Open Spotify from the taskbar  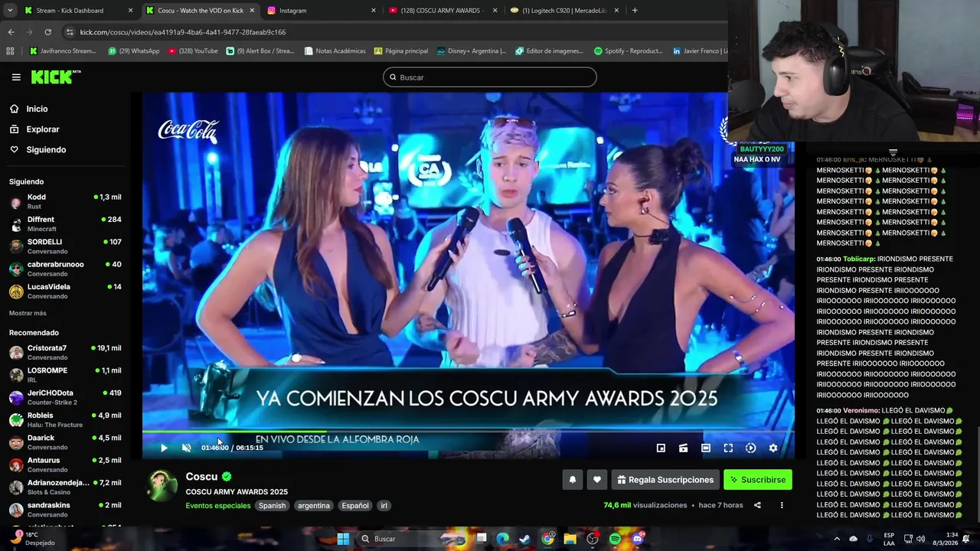tap(615, 539)
